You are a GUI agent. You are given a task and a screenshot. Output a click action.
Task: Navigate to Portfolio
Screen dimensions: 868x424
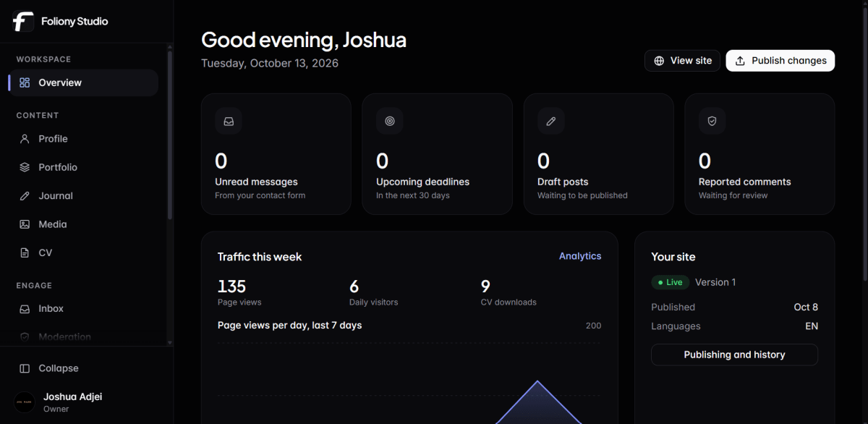(83, 167)
